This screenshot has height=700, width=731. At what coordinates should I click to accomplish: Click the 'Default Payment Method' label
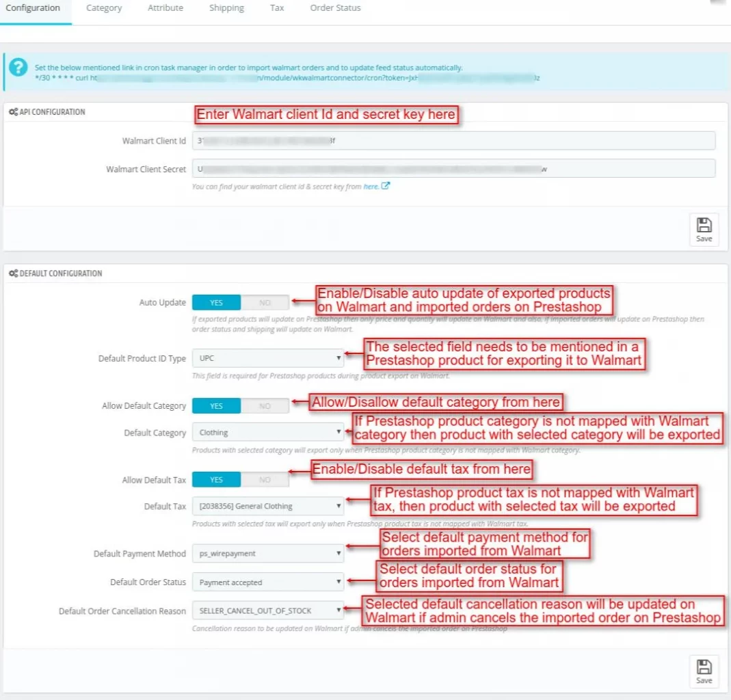(140, 554)
